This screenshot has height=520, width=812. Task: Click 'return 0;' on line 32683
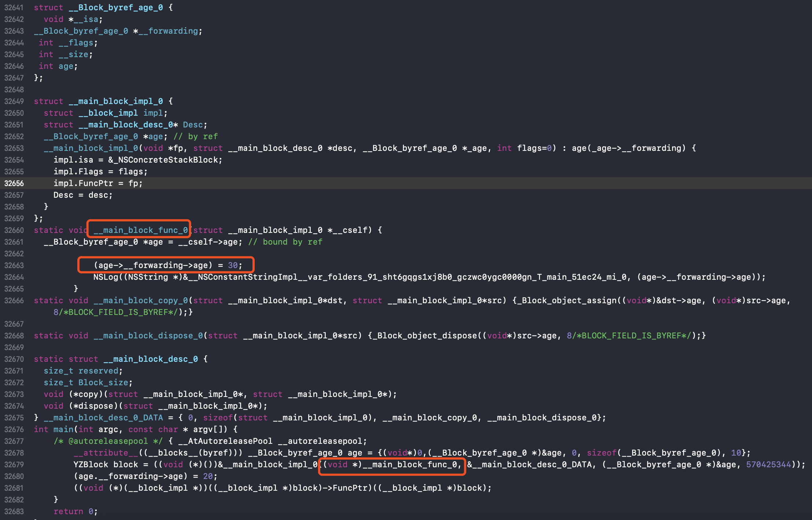pyautogui.click(x=75, y=512)
